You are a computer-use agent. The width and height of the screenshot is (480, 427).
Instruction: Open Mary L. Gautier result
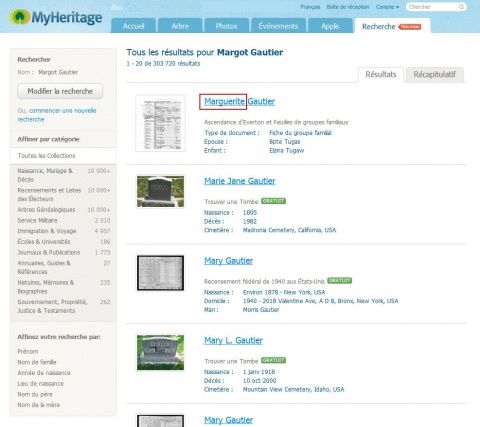click(x=233, y=341)
